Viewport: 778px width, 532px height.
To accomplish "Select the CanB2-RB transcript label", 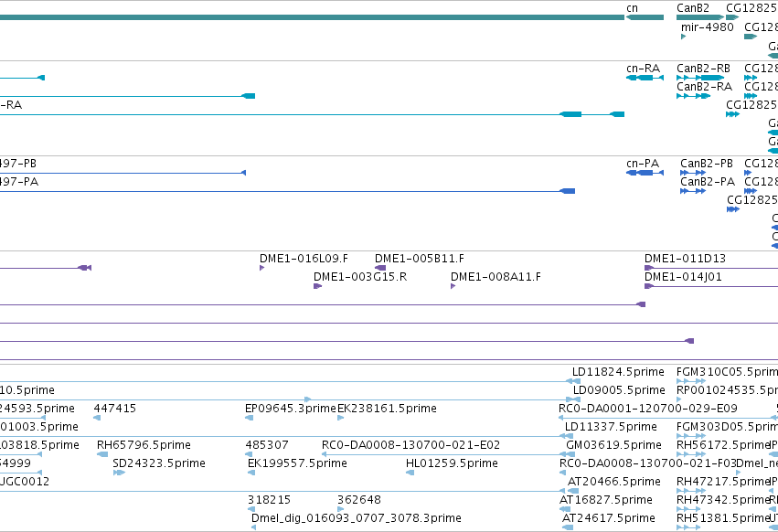I will click(704, 69).
